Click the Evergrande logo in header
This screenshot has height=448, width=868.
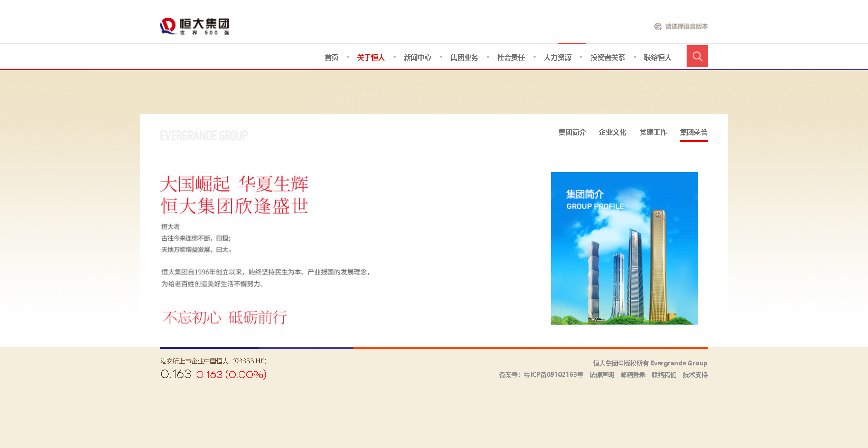(x=195, y=26)
